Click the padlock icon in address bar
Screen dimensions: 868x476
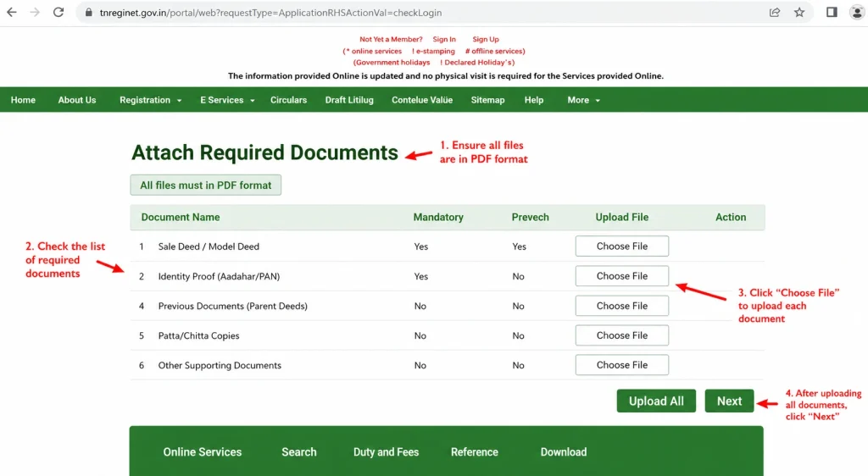(x=88, y=12)
